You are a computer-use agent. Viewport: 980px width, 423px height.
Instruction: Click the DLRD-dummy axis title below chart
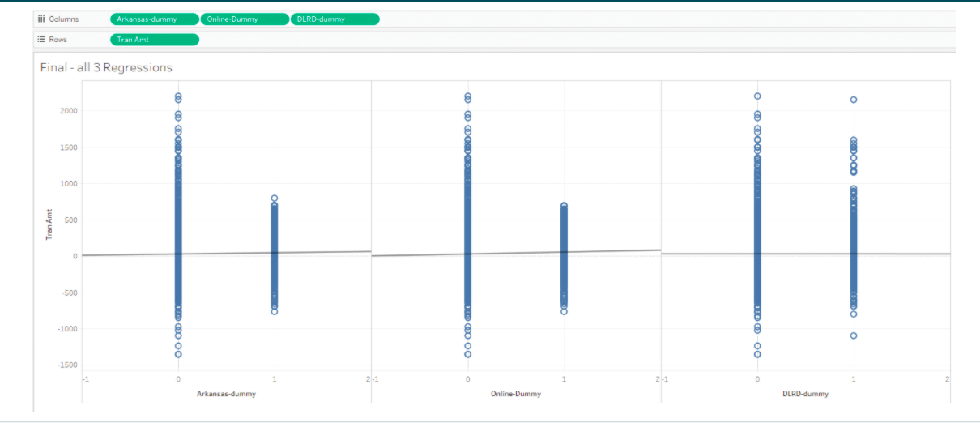805,394
